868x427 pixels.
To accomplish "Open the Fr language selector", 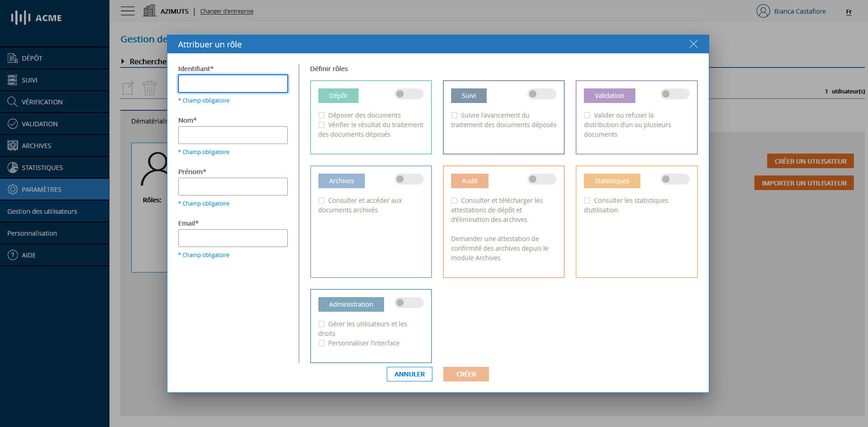I will [848, 12].
